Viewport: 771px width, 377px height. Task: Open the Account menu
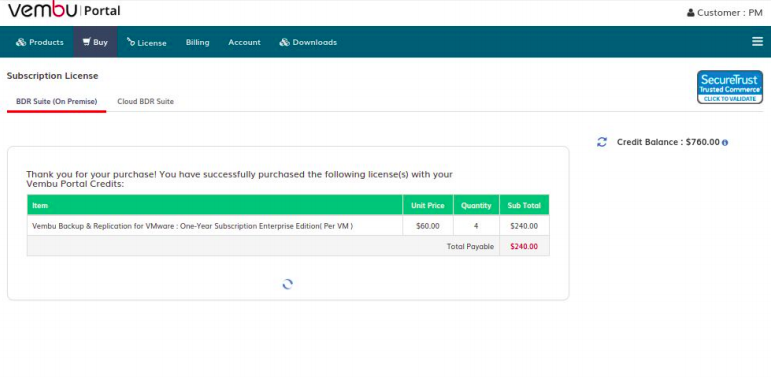pos(244,42)
